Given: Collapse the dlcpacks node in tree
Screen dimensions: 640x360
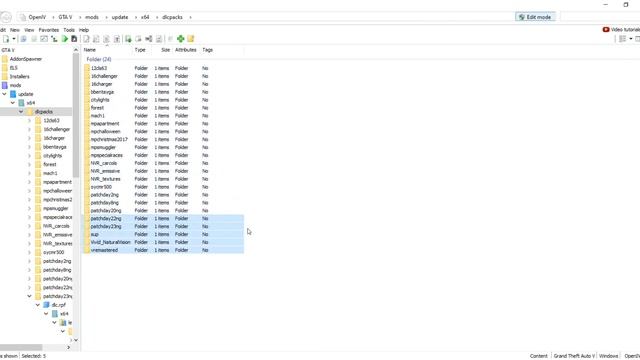Looking at the screenshot, I should 21,111.
